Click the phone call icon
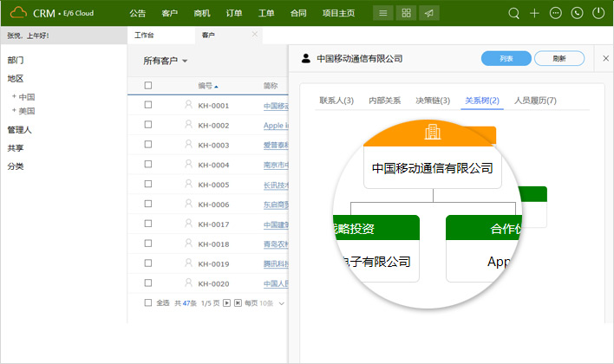Screen dimensions: 614x364 tap(577, 13)
